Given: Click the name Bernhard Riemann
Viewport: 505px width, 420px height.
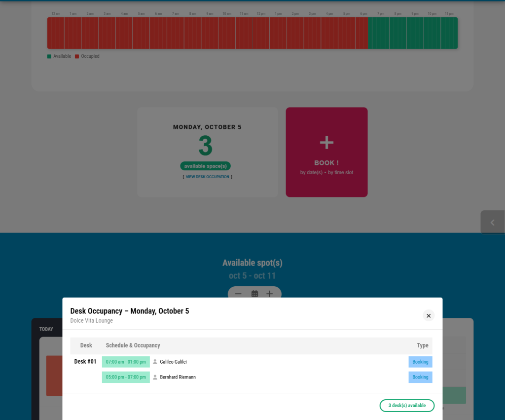Looking at the screenshot, I should coord(178,377).
